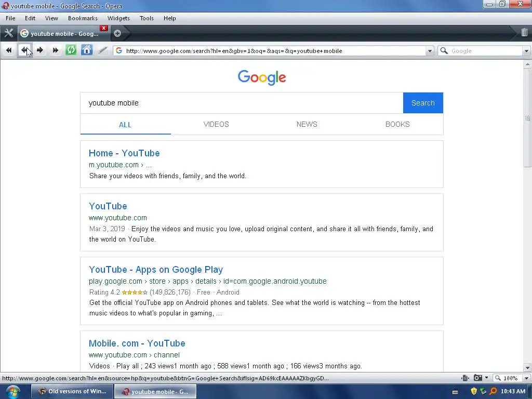The image size is (532, 399).
Task: Click the vertical scrollbar thumb
Action: point(527,117)
